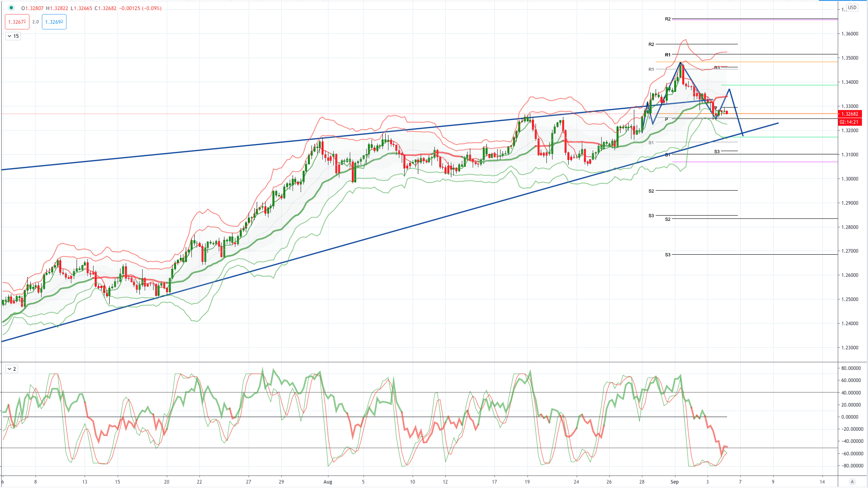The height and width of the screenshot is (488, 868).
Task: Click the blue buy price button 1.32692
Action: pos(54,22)
